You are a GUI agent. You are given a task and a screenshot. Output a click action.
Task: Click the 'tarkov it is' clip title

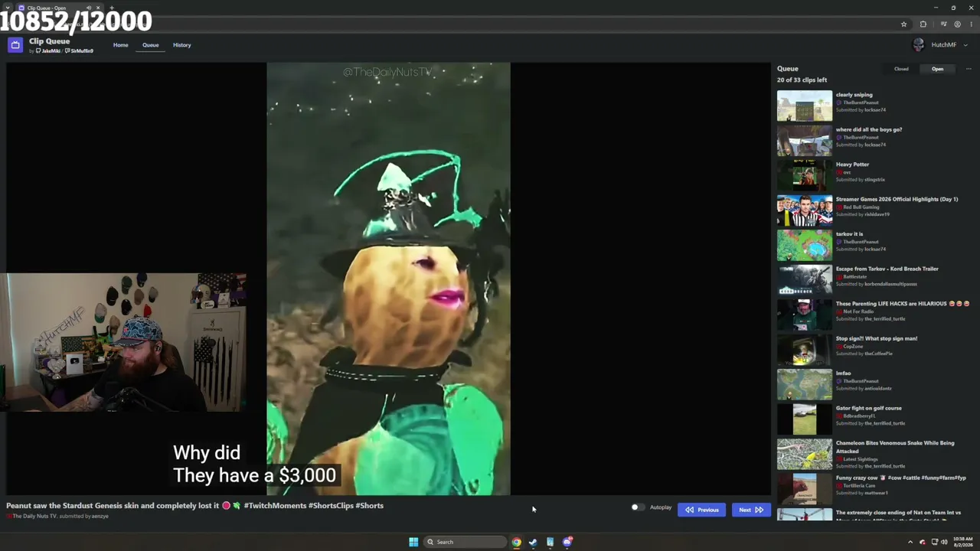click(x=850, y=234)
